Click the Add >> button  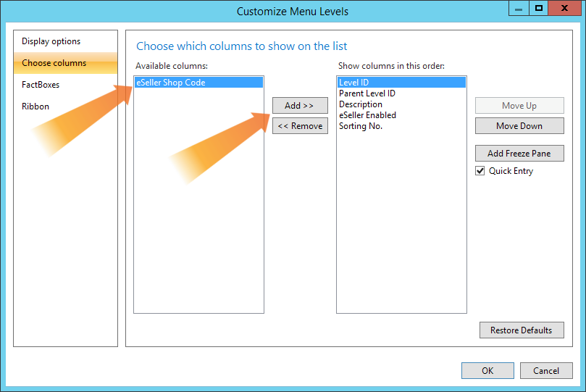coord(300,105)
